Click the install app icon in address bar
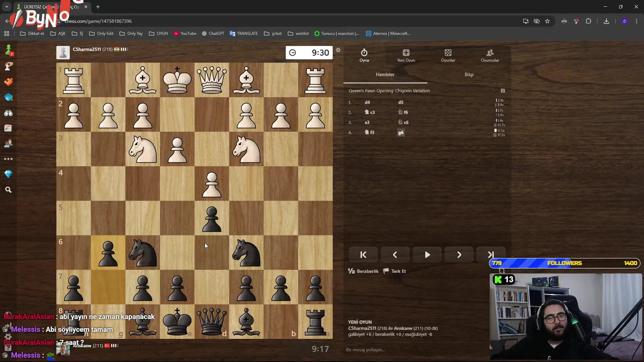This screenshot has height=362, width=644. 526,21
